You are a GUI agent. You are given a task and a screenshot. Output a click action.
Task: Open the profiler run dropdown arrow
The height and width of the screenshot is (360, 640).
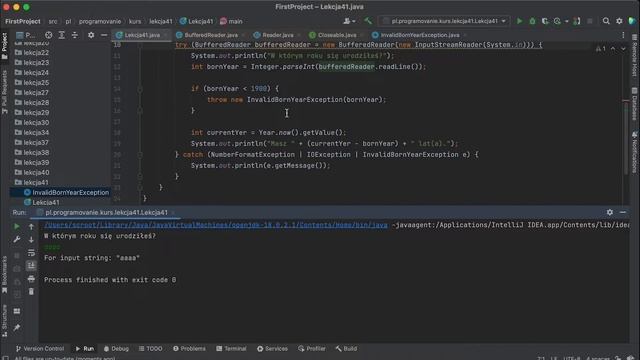[566, 21]
